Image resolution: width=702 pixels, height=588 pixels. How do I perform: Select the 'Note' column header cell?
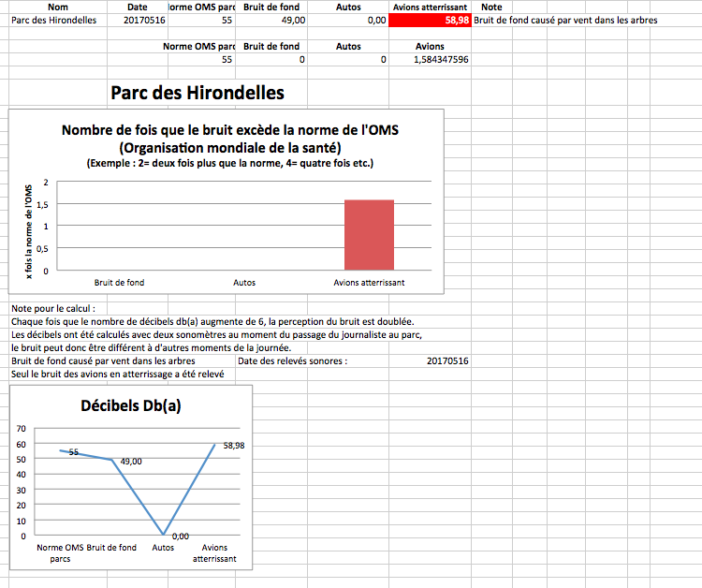click(x=490, y=7)
